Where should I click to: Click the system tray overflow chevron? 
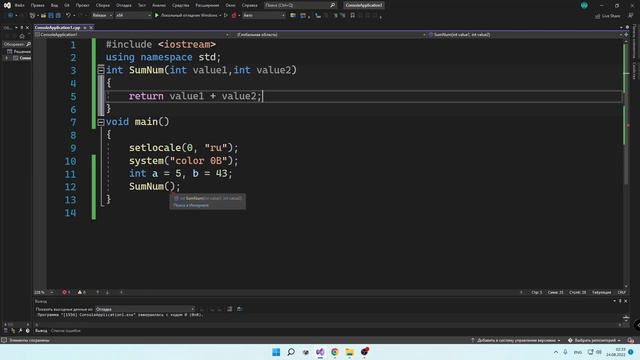[556, 352]
